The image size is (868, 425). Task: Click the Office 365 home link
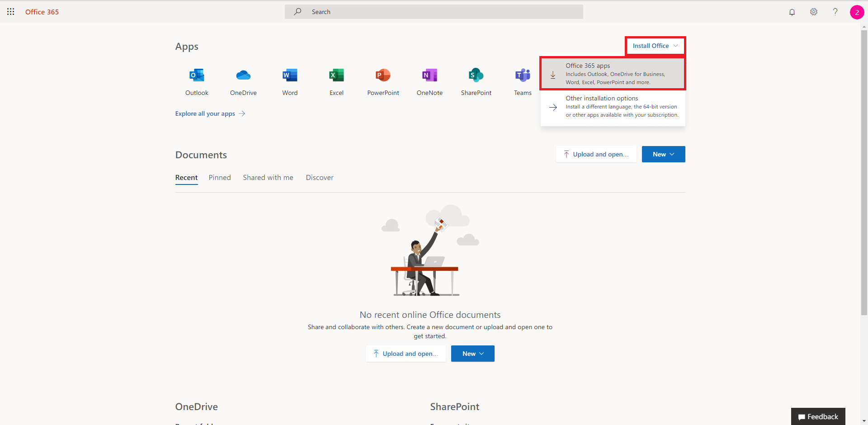tap(42, 12)
